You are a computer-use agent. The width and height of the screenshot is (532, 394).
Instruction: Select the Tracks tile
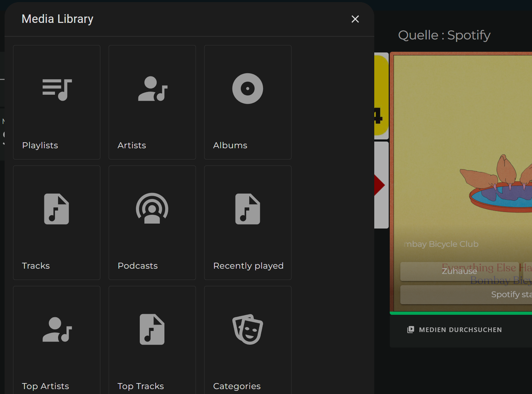point(56,223)
